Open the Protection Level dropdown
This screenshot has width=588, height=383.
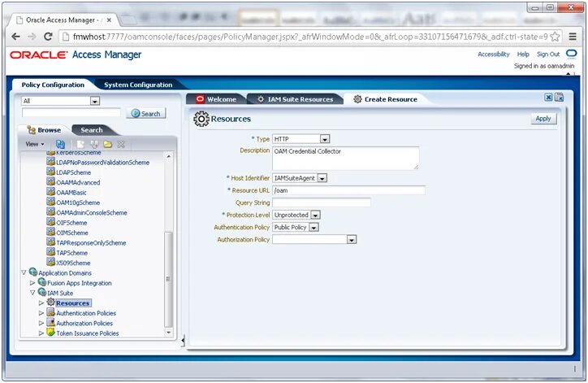coord(315,215)
